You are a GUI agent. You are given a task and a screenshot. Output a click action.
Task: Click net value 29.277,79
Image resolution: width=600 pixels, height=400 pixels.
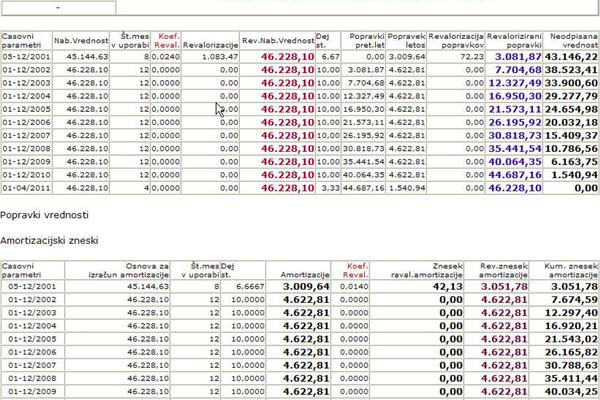tap(571, 96)
